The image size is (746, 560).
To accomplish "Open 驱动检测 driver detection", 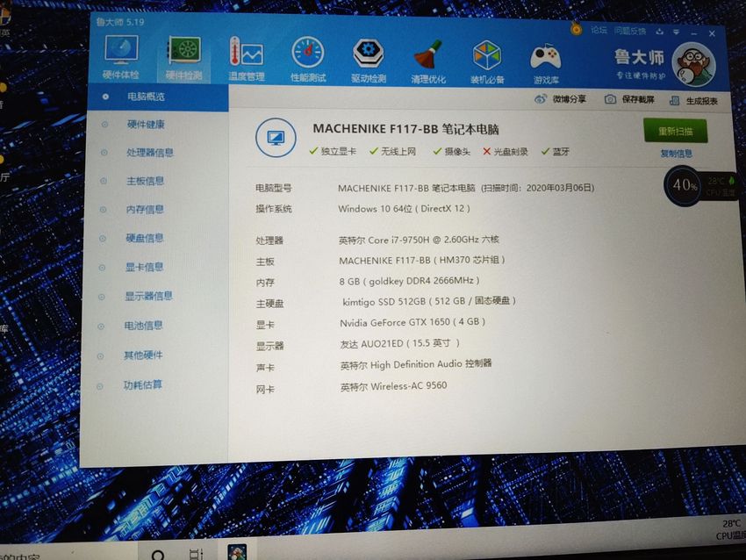I will click(x=369, y=61).
